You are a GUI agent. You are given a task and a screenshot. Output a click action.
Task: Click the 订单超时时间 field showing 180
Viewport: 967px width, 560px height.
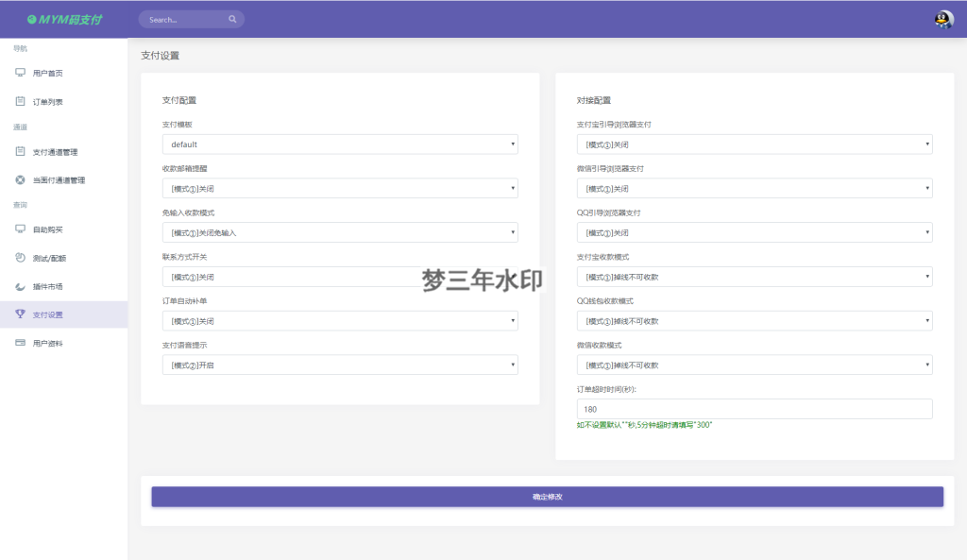(x=755, y=409)
